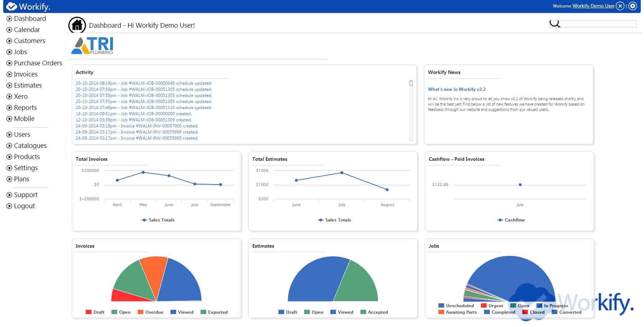The height and width of the screenshot is (327, 644).
Task: Read What's new in Workify v2.2
Action: coord(456,89)
